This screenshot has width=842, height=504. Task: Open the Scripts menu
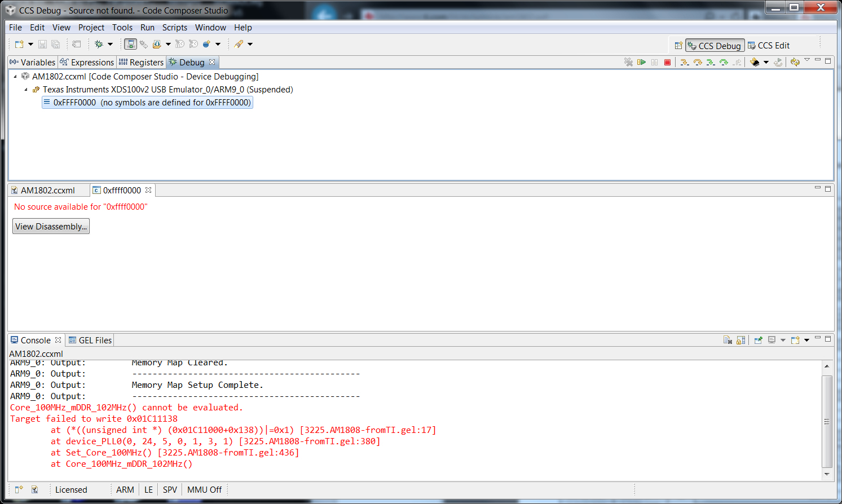[x=175, y=28]
